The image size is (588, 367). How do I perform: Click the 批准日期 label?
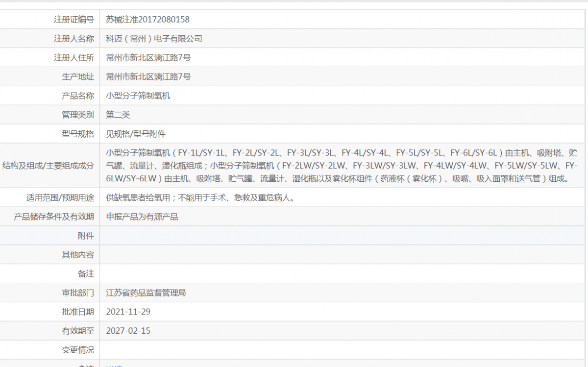[x=78, y=312]
